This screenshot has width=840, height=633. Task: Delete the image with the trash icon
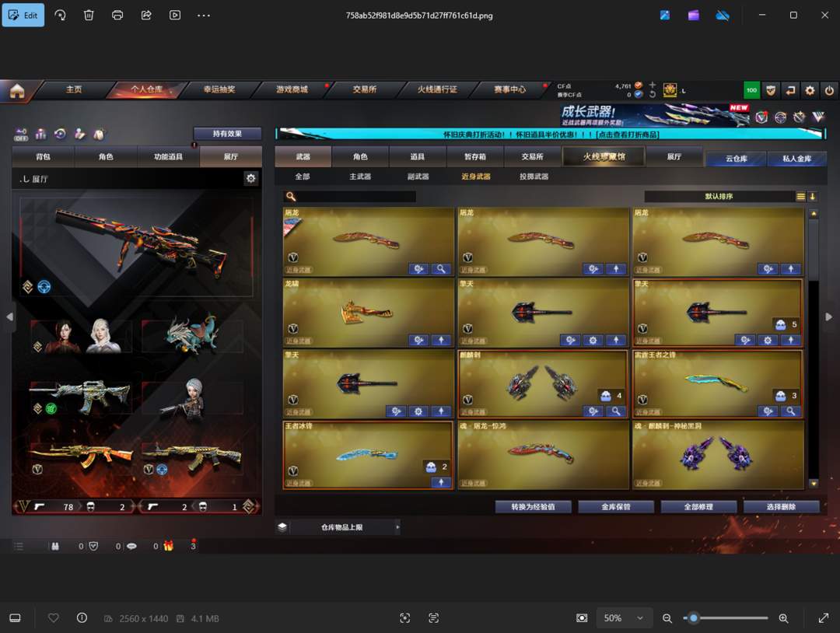(x=89, y=15)
